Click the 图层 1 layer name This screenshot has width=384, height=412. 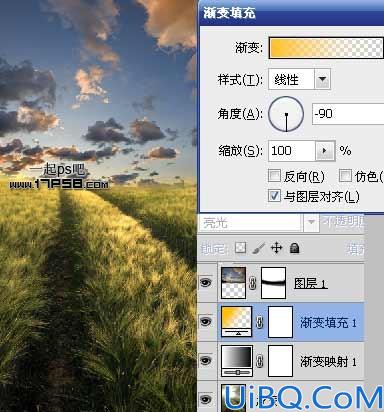(x=310, y=283)
